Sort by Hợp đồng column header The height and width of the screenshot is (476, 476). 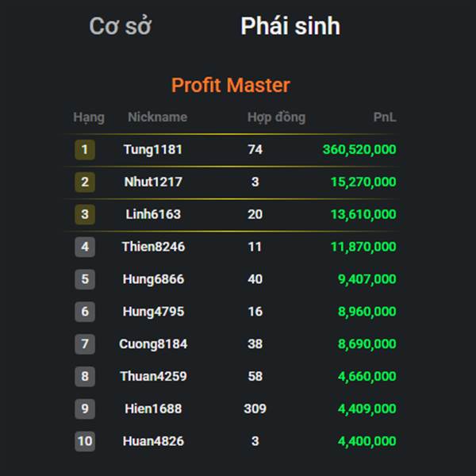coord(276,117)
